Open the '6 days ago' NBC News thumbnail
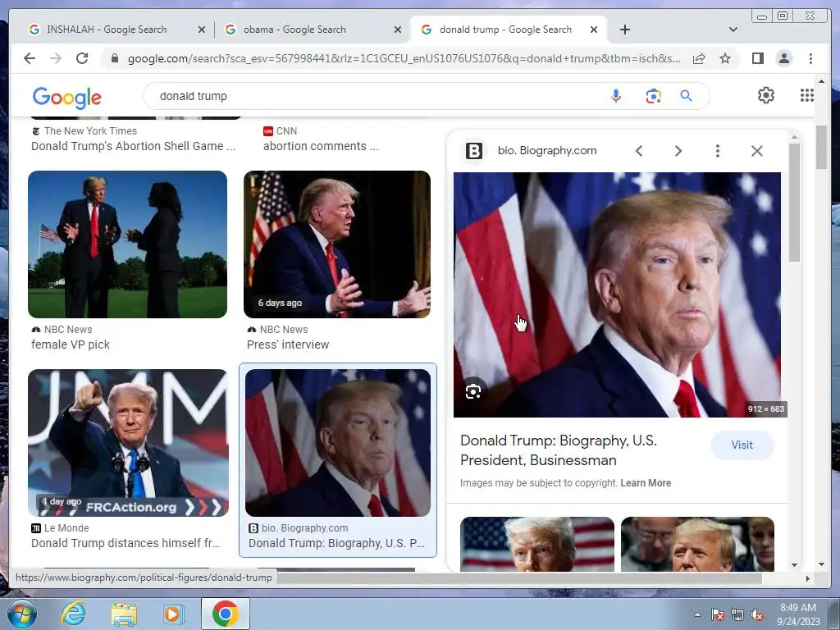The image size is (840, 630). (x=337, y=244)
